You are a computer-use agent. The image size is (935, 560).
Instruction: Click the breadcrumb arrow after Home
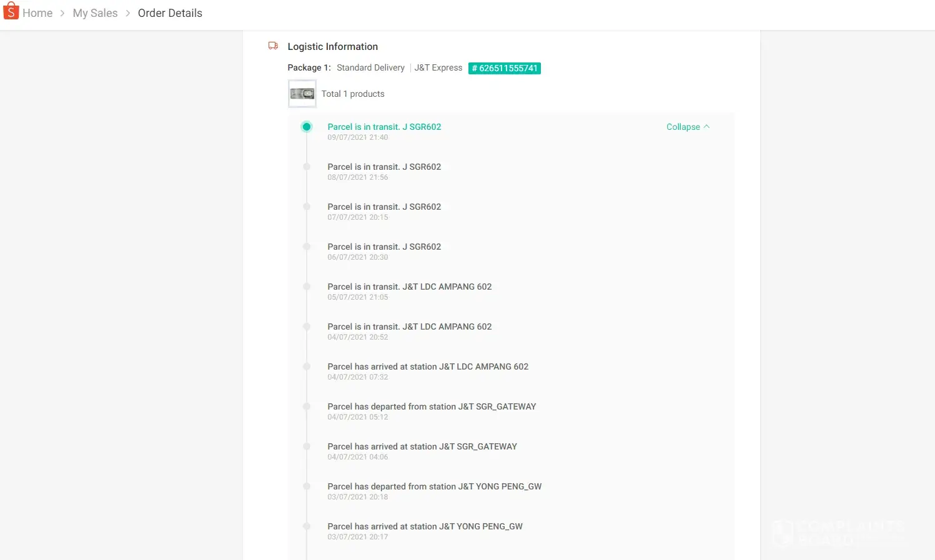click(62, 13)
